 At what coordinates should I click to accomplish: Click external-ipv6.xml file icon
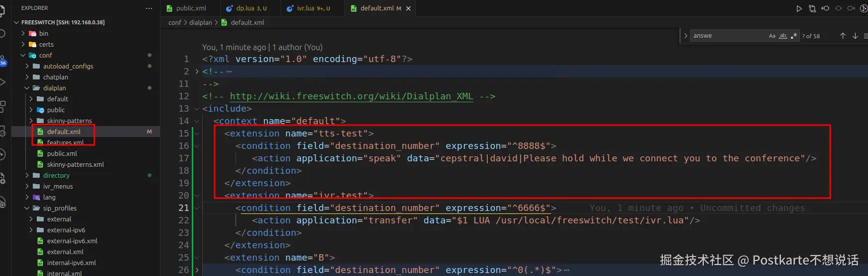[x=41, y=241]
